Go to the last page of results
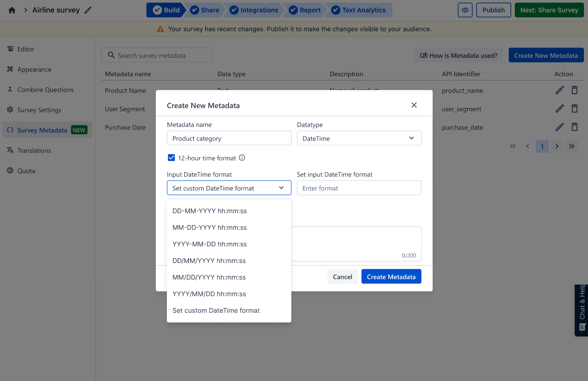The image size is (588, 381). 571,146
